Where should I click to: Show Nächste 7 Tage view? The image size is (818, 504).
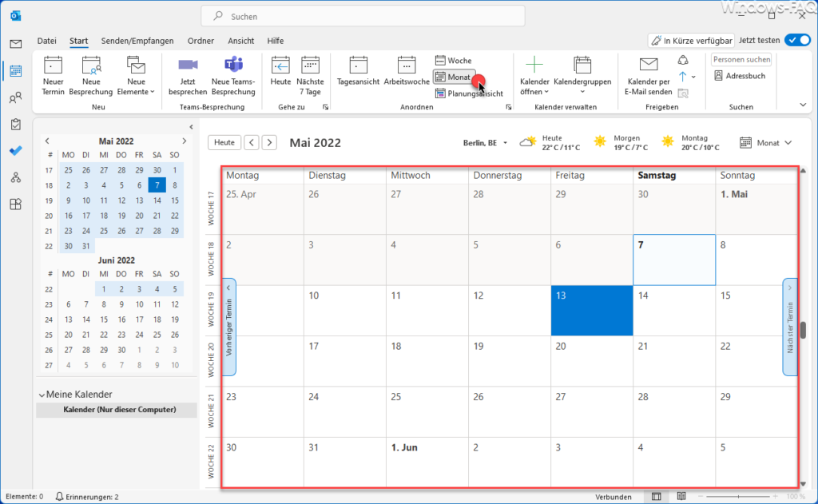[x=310, y=76]
